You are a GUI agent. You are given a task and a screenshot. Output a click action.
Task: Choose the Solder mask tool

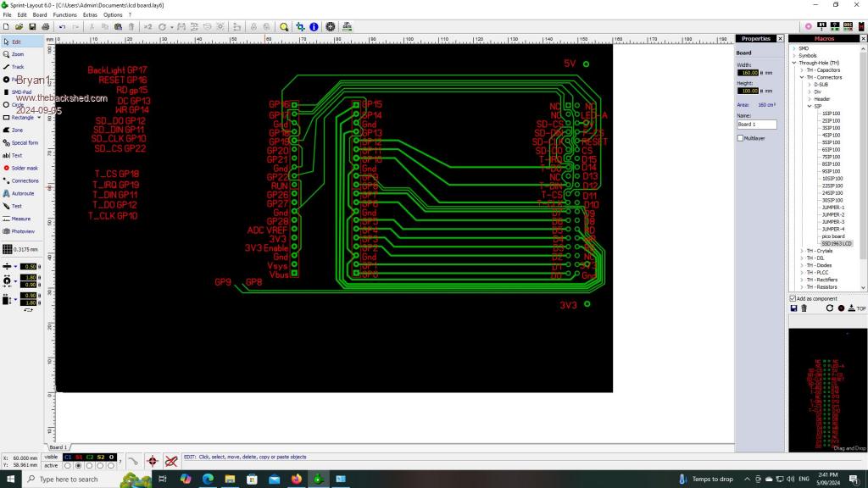22,168
